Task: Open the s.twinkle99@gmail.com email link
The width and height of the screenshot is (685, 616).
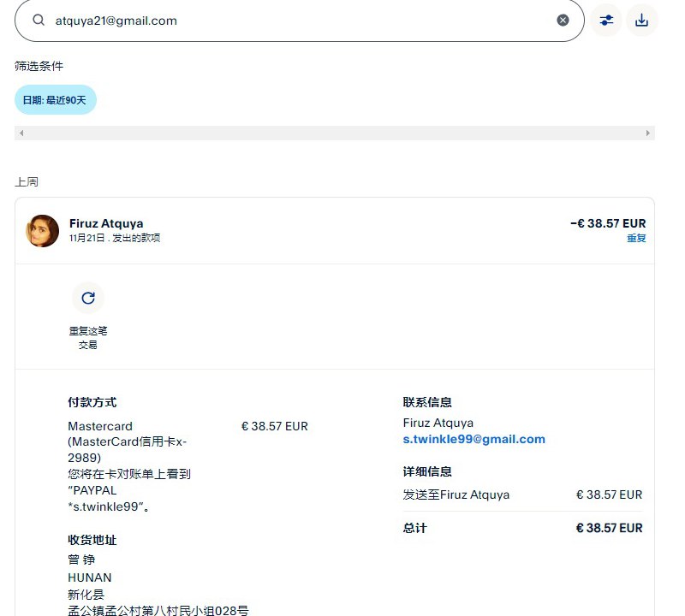Action: [474, 439]
